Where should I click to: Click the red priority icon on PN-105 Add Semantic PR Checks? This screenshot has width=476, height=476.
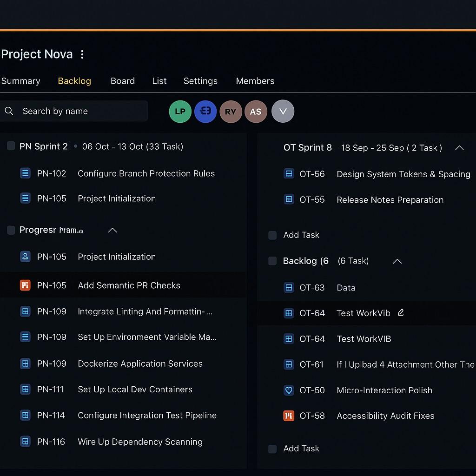coord(25,285)
